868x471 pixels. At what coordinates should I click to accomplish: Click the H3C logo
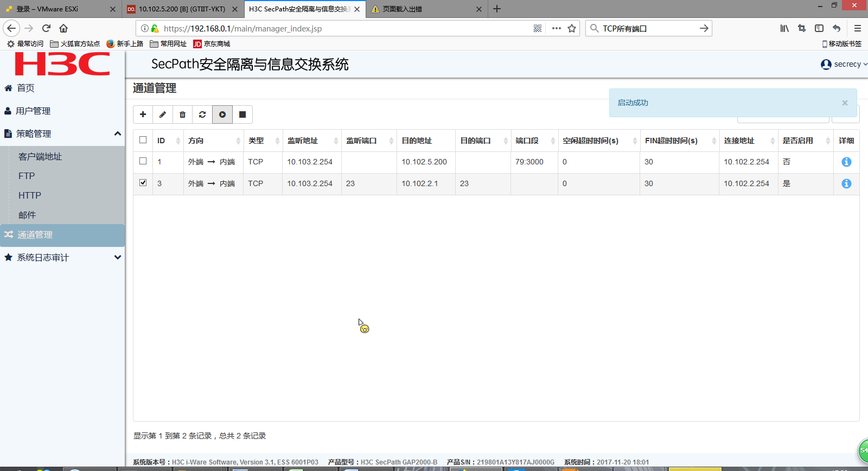point(62,64)
